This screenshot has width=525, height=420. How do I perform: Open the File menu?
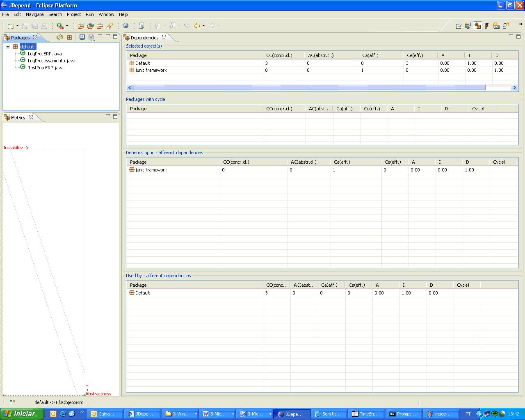pos(5,14)
